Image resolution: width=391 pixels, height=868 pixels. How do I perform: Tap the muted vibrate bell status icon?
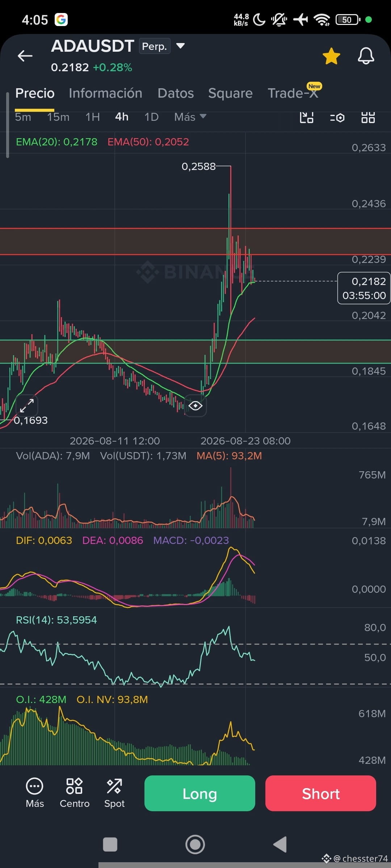(x=279, y=20)
